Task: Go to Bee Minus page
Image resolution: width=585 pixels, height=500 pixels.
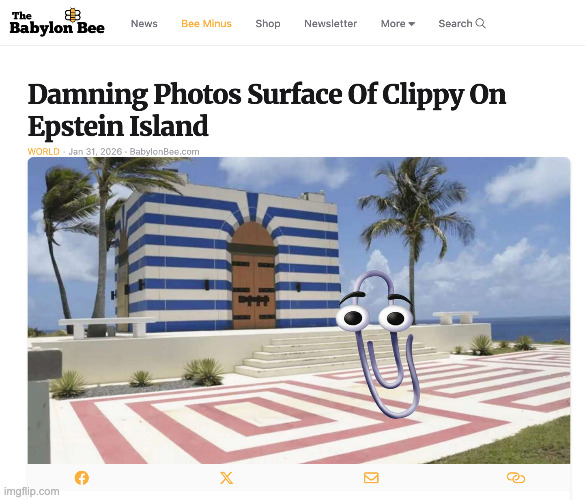Action: 206,24
